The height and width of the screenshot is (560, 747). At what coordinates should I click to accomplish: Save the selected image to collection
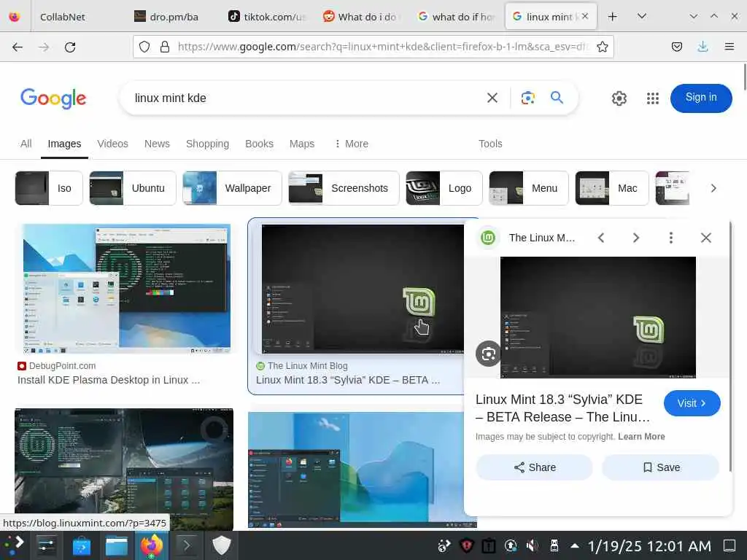(661, 467)
